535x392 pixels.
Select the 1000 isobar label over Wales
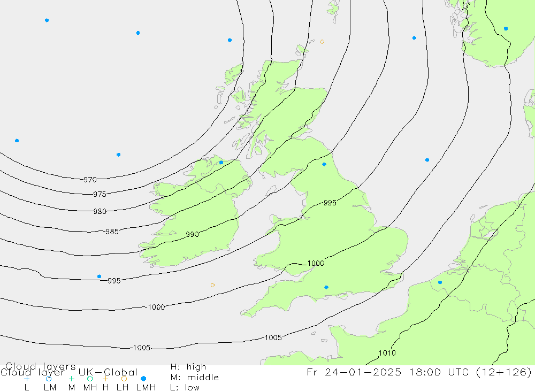click(x=316, y=263)
